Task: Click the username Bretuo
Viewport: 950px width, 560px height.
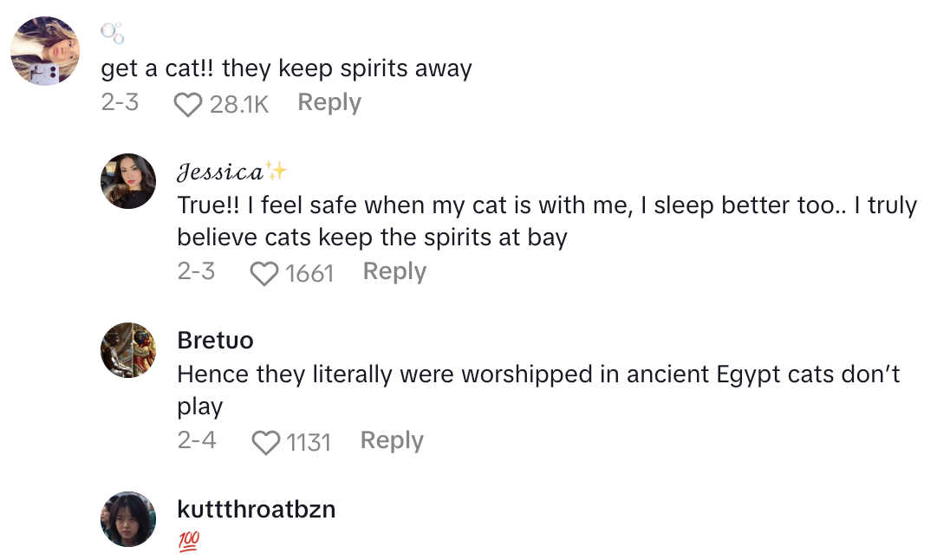Action: pos(215,341)
